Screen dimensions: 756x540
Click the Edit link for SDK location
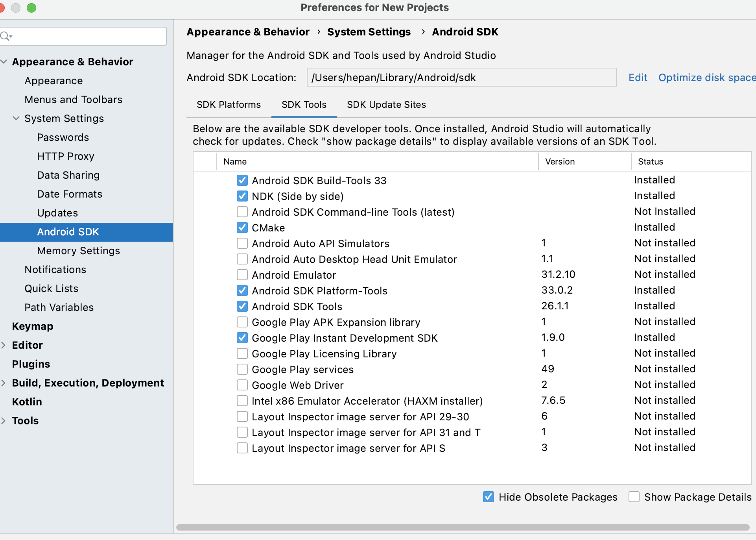[x=638, y=78]
